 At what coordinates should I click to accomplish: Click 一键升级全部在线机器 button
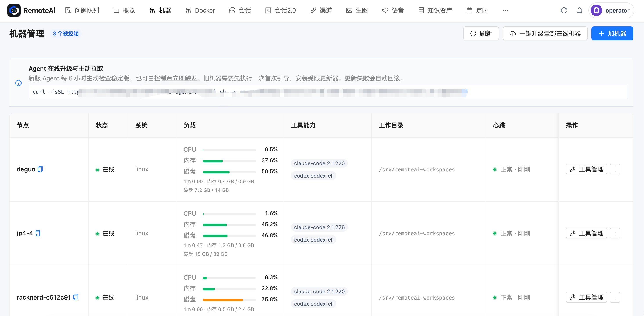tap(545, 33)
